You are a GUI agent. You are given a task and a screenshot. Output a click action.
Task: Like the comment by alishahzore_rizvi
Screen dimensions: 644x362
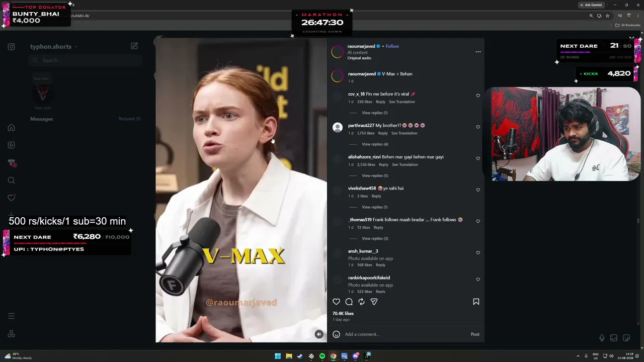tap(478, 158)
